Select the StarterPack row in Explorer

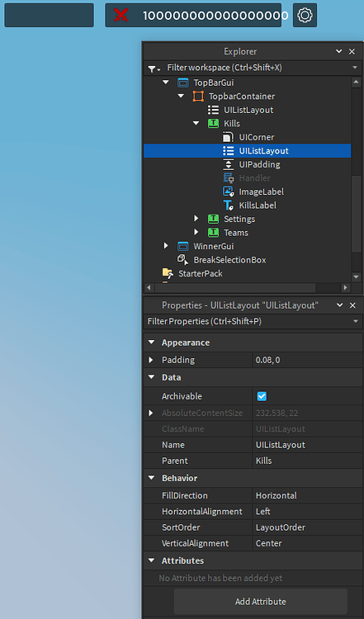click(247, 273)
